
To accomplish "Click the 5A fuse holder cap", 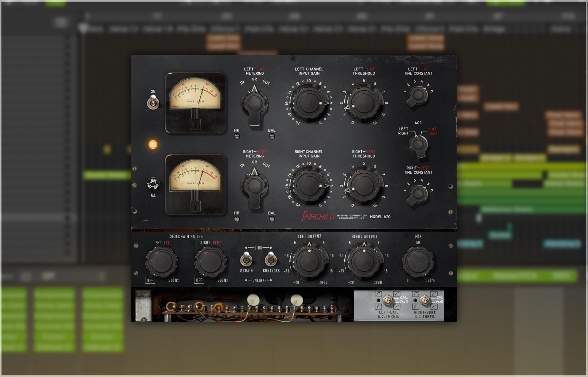I will pos(153,184).
